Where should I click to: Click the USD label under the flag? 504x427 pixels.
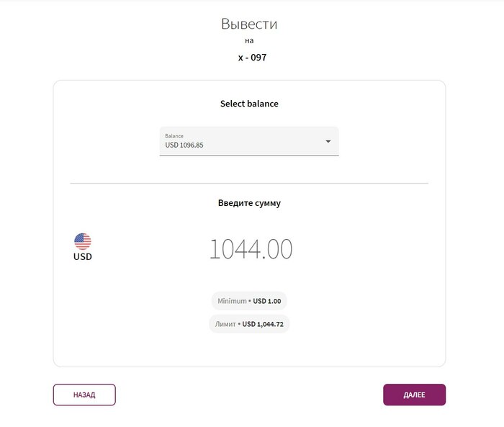pos(83,256)
